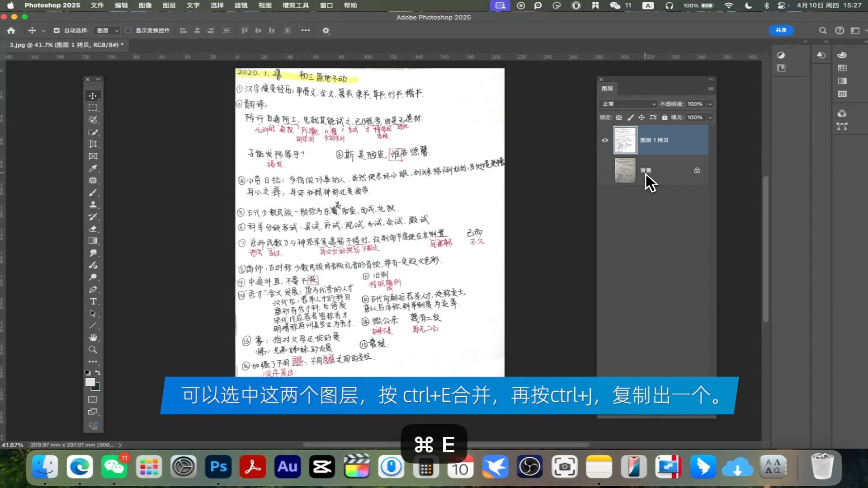
Task: Open the Help question mark button
Action: click(840, 31)
